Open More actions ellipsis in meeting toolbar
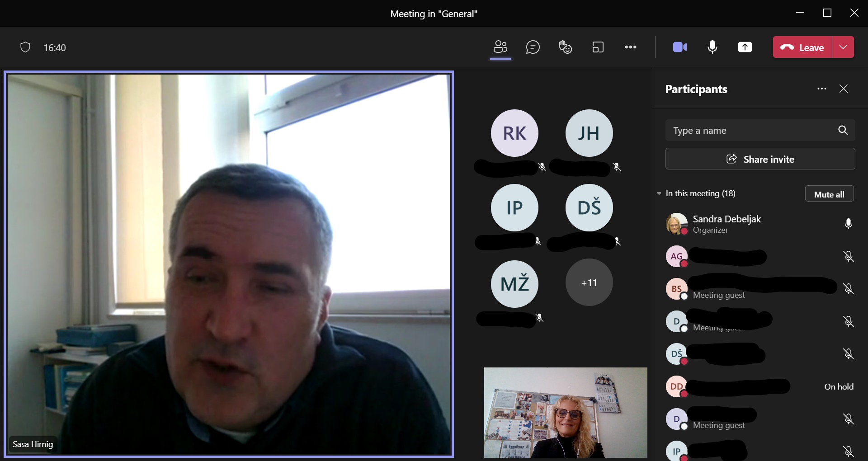Viewport: 868px width, 461px height. (x=630, y=47)
